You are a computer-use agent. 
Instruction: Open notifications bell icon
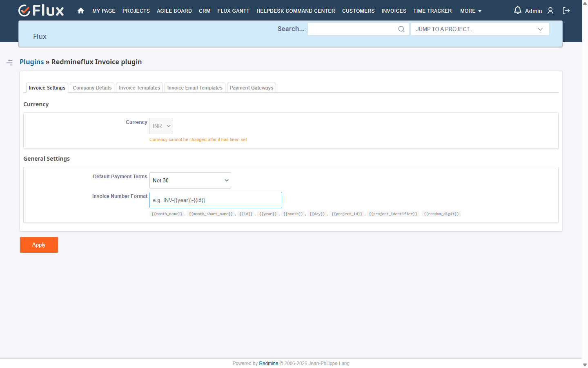coord(517,10)
